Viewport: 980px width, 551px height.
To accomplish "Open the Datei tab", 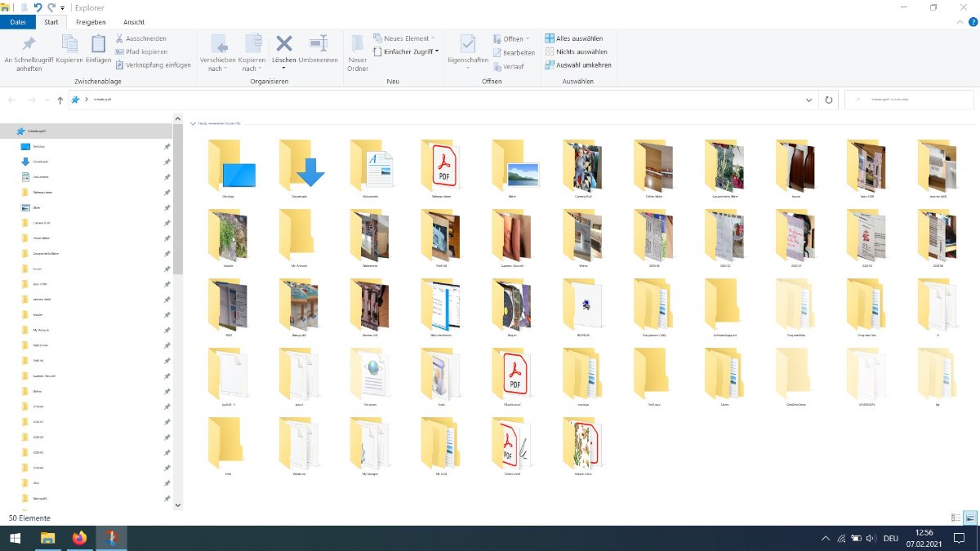I will 18,22.
